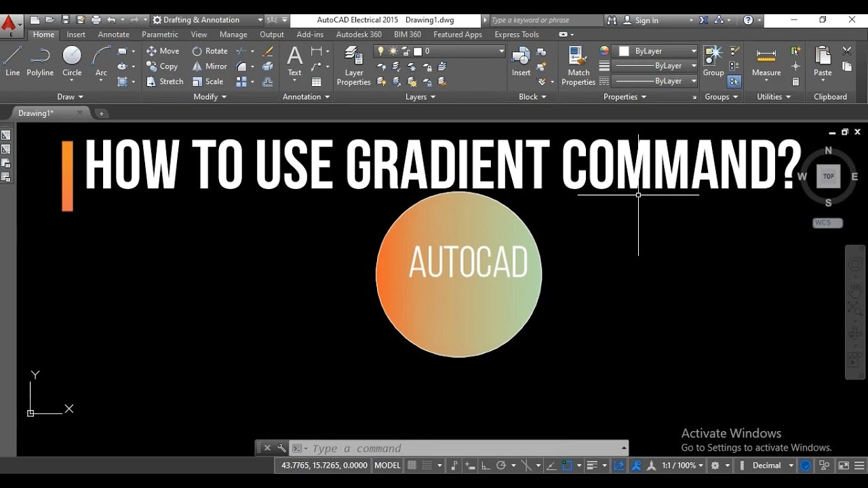
Task: Click the WCS label under the ViewCube
Action: (x=827, y=222)
